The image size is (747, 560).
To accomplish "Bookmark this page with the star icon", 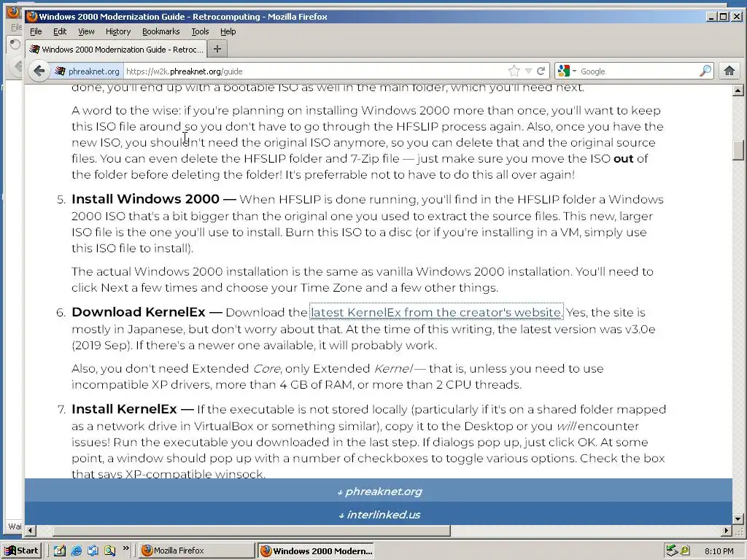I will 514,71.
